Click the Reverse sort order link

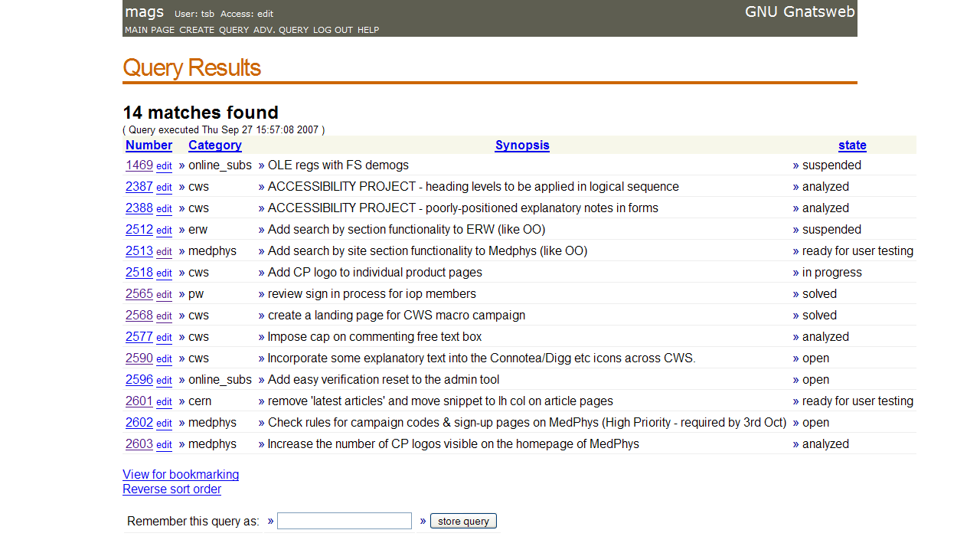coord(171,489)
